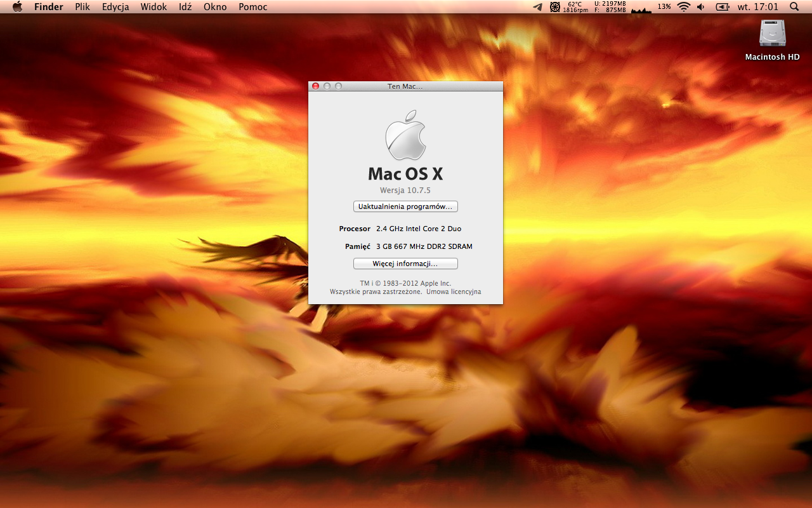Open the Pomoc menu

coord(253,7)
